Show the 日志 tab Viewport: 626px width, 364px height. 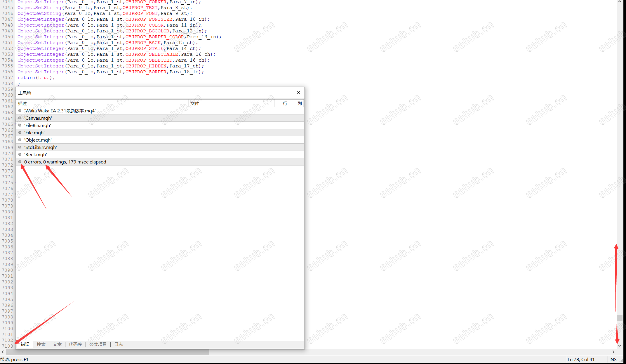118,344
